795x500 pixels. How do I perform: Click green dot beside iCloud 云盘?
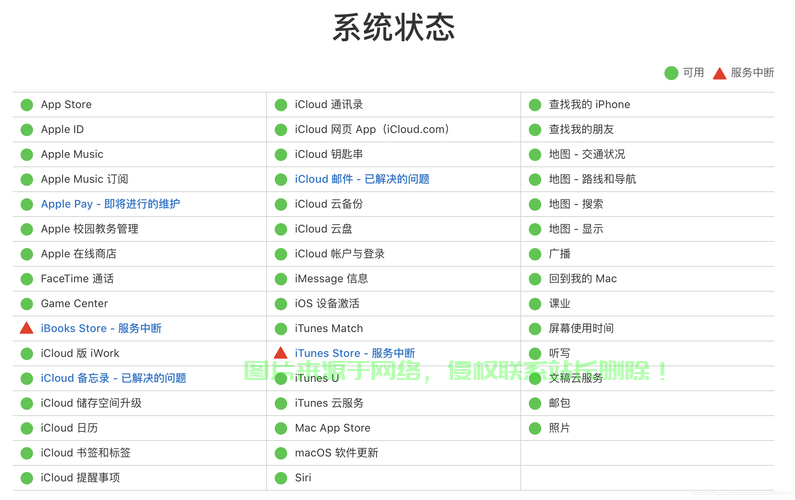(280, 229)
